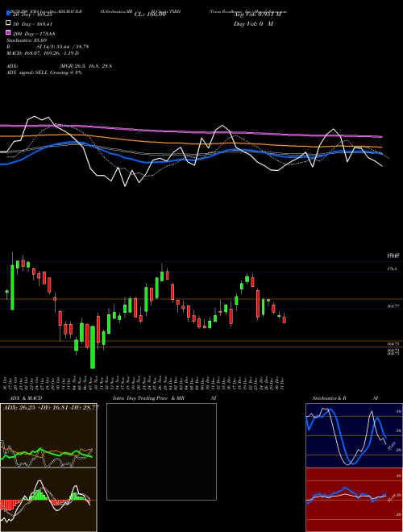This screenshot has height=532, width=403.
Task: Click the white 50 Day EMA legend swatch
Action: pos(8,23)
